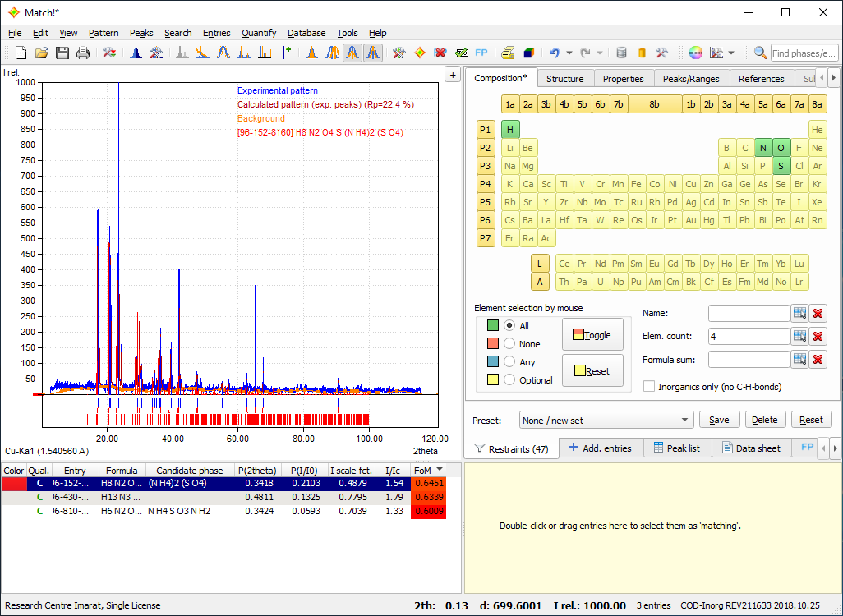The height and width of the screenshot is (616, 843).
Task: Click the color wheel toolbar icon
Action: pyautogui.click(x=696, y=53)
